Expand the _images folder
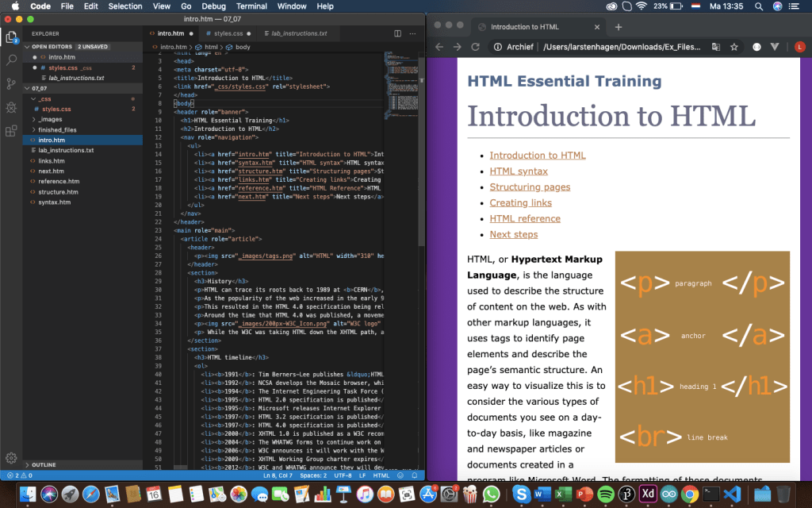This screenshot has height=508, width=812. (x=51, y=119)
